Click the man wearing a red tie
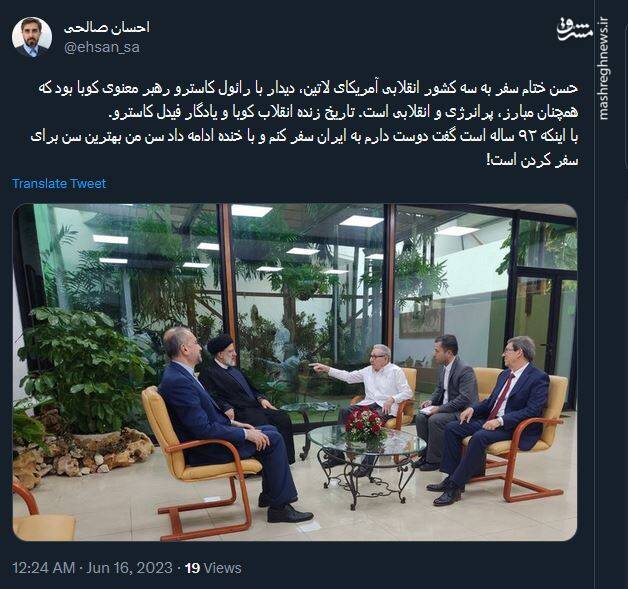The image size is (628, 589). [491, 416]
